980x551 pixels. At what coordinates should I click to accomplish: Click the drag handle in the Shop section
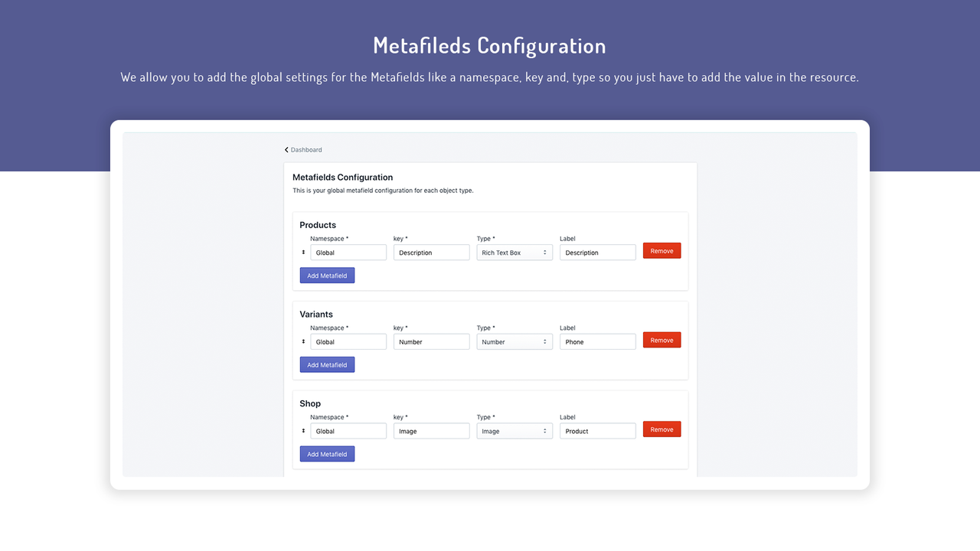tap(304, 431)
